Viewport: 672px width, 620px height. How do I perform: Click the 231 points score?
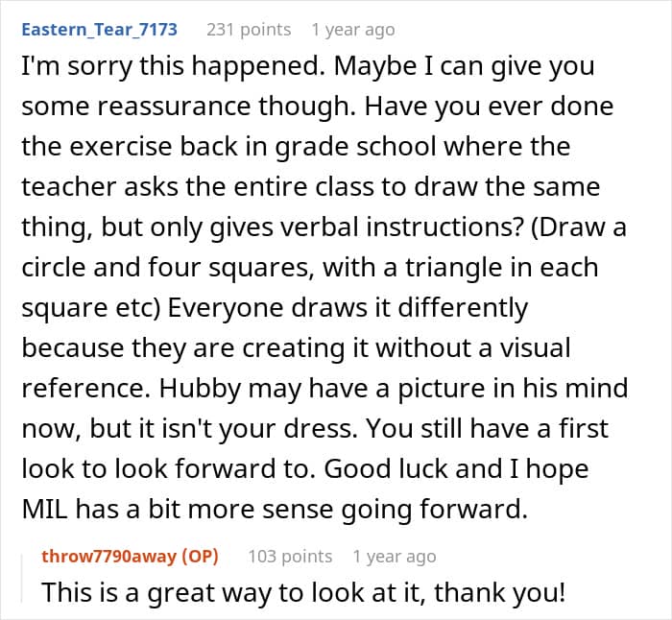(x=249, y=30)
